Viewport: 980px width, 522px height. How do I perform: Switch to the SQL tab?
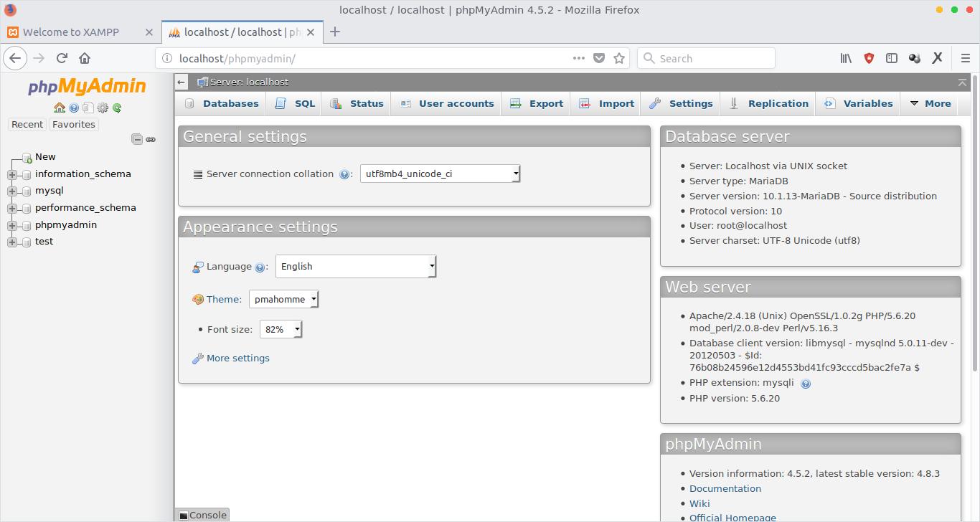click(x=294, y=103)
